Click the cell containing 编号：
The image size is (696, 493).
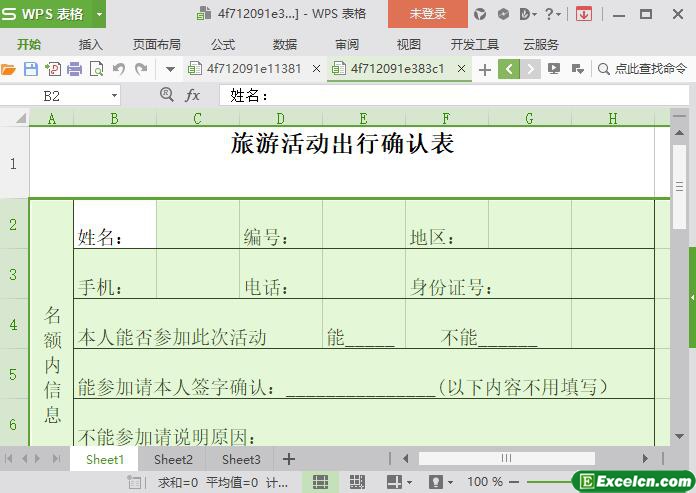click(281, 225)
